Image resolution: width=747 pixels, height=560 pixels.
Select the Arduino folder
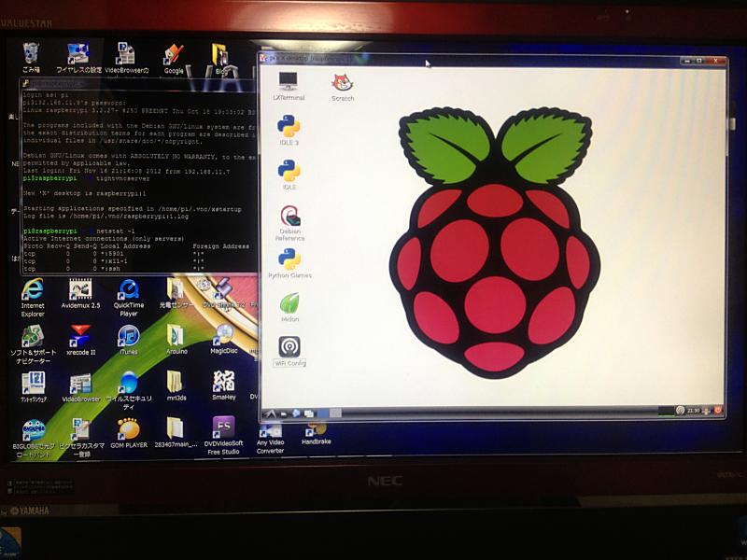coord(176,340)
